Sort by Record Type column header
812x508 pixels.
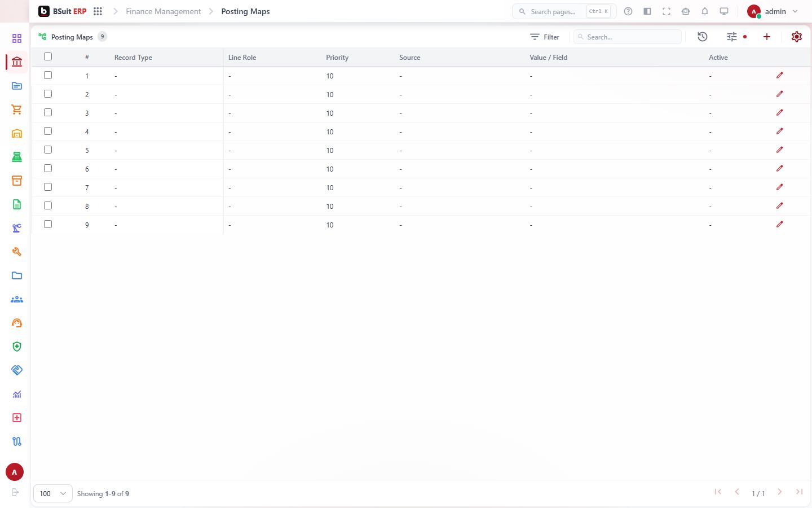(133, 57)
